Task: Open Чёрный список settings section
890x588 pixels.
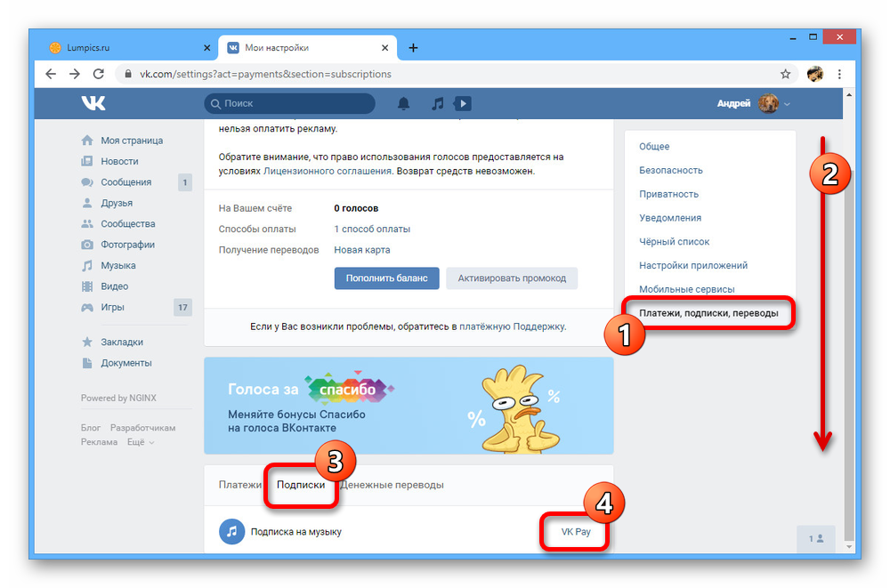Action: click(675, 242)
